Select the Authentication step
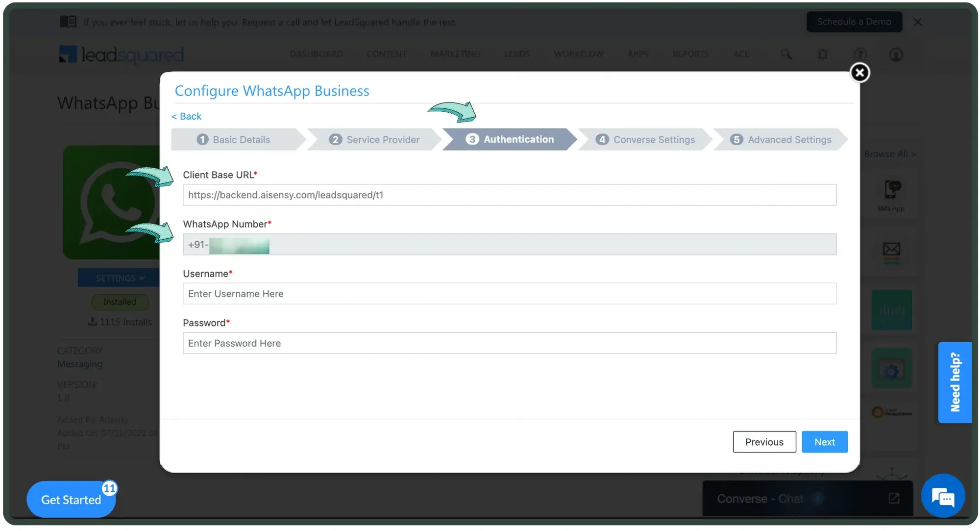 pyautogui.click(x=510, y=139)
